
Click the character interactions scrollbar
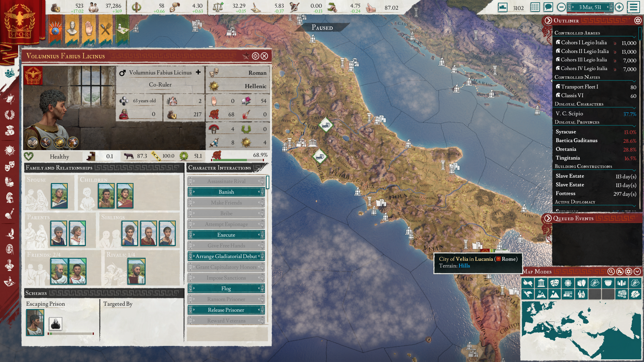click(x=268, y=182)
